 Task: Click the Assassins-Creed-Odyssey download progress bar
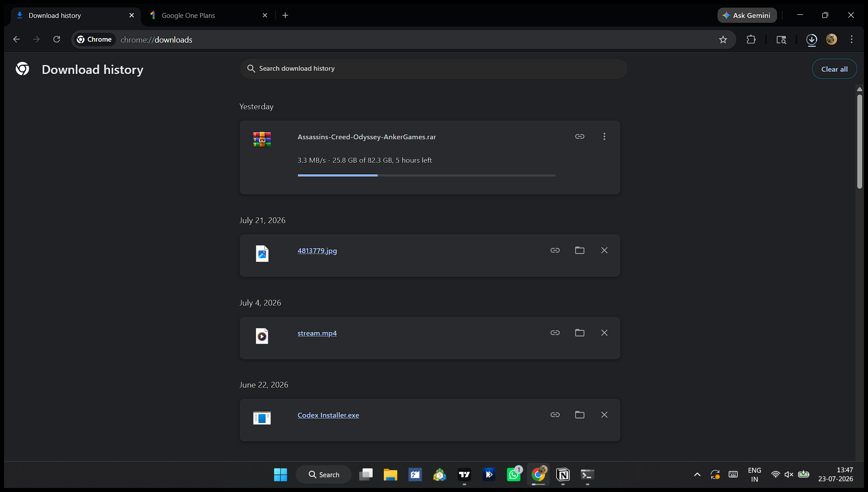point(426,175)
